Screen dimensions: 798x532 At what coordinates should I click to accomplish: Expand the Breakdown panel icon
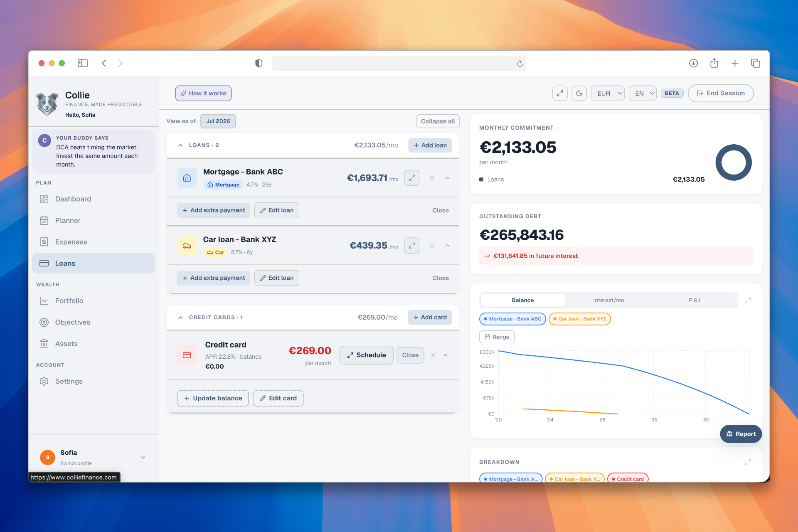tap(748, 462)
